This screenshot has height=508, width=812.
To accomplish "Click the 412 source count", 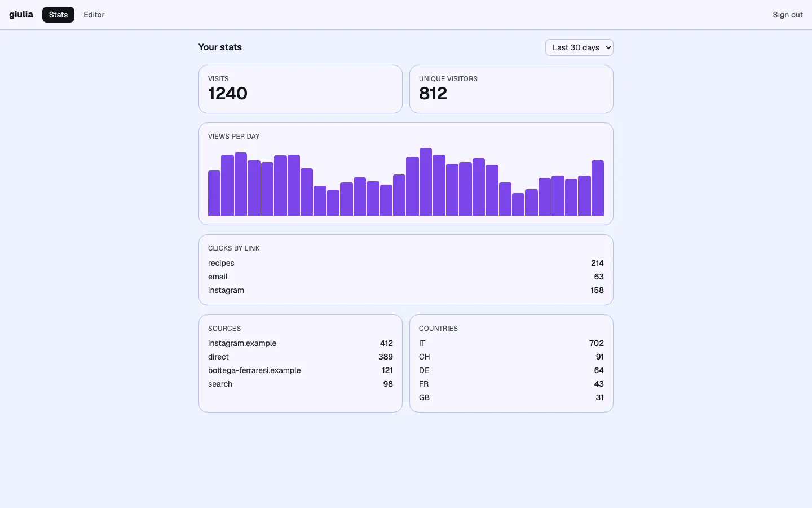I will click(386, 343).
